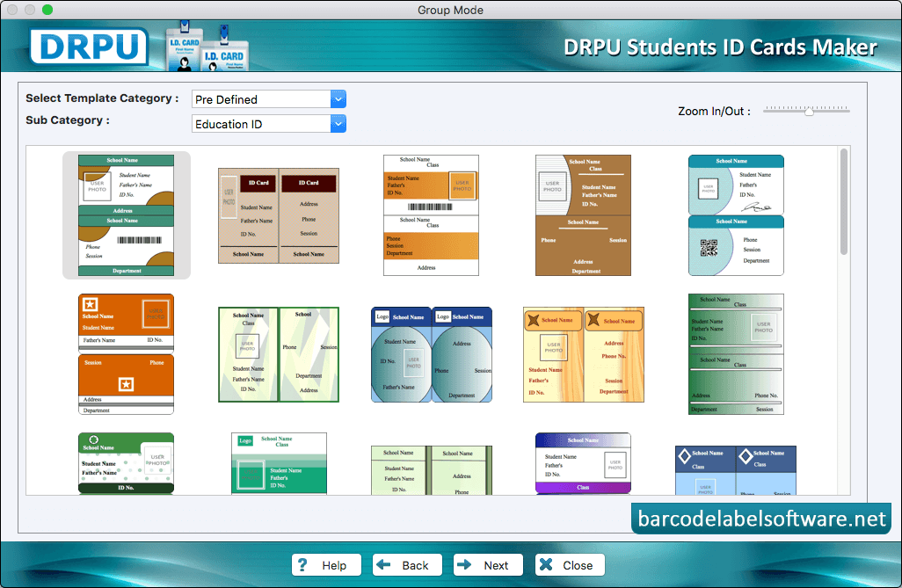Image resolution: width=902 pixels, height=588 pixels.
Task: Click the DRPU logo
Action: pos(89,47)
